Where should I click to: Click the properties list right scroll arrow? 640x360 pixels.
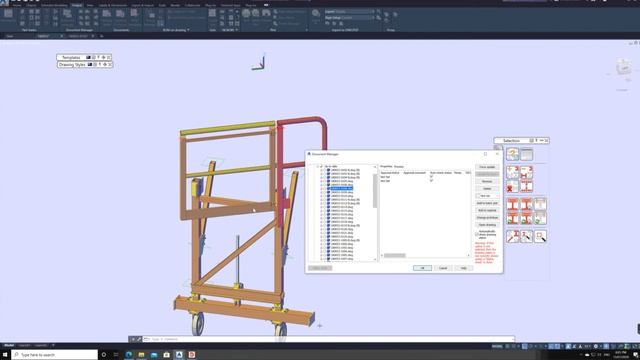point(469,256)
